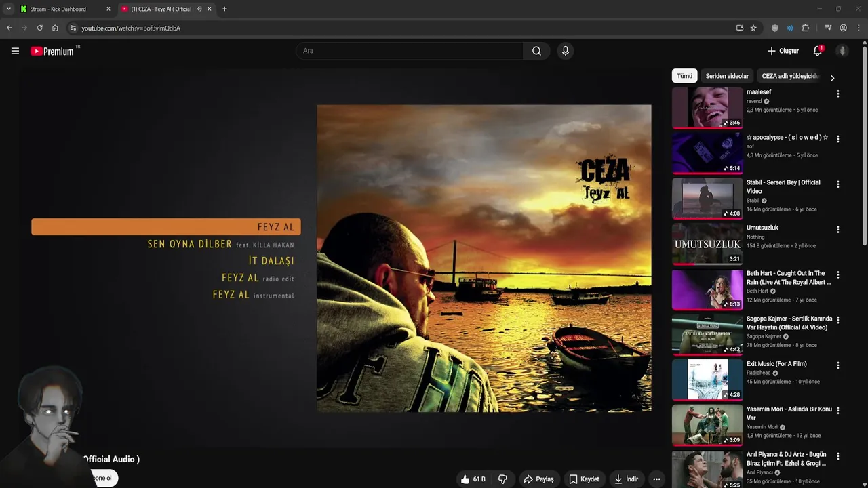This screenshot has height=488, width=868.
Task: Go forward with browser forward arrow
Action: click(24, 28)
